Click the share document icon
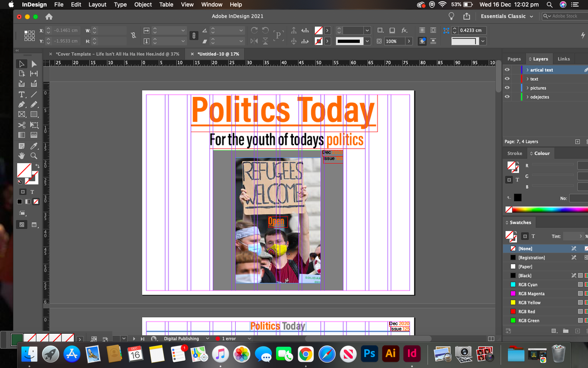 pyautogui.click(x=467, y=16)
